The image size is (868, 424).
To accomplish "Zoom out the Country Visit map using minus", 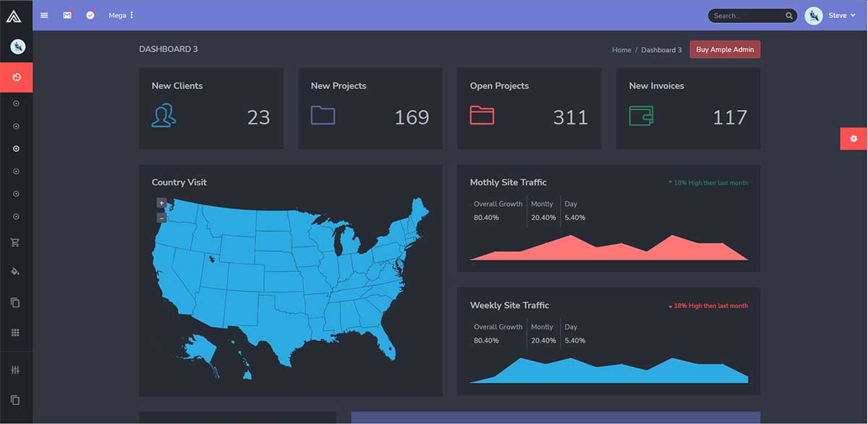I will pos(161,216).
